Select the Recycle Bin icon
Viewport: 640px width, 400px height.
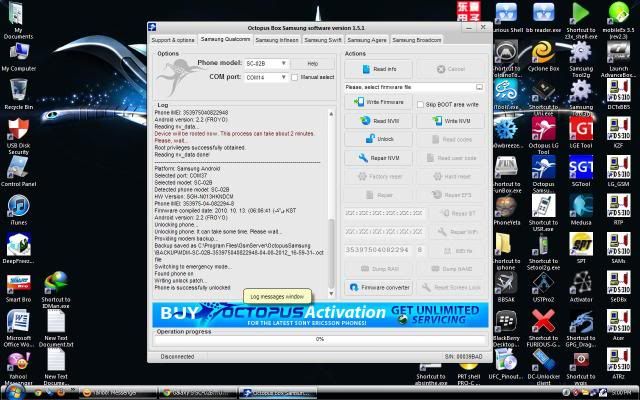18,94
